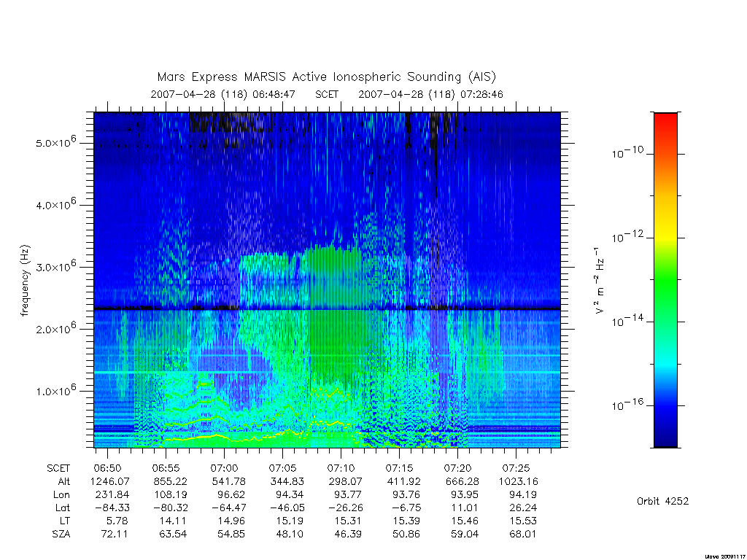Click the 10^-12 label on the color scale
Screen dimensions: 747x560
627,236
